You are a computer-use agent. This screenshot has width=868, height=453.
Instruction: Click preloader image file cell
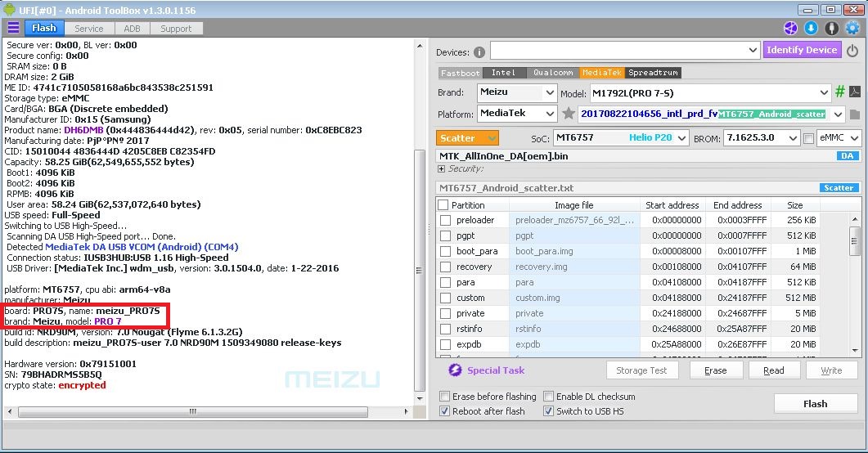(x=574, y=220)
